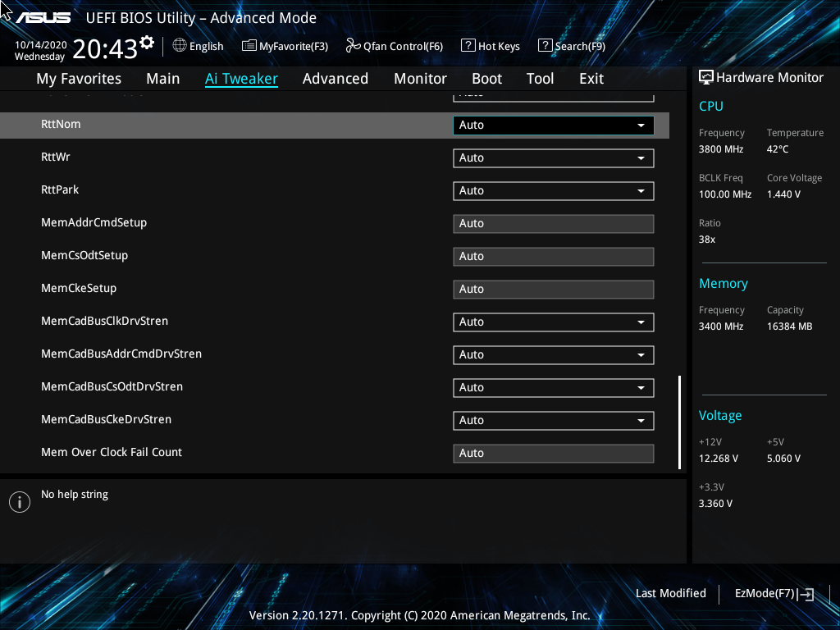Select the MemCadBusAddrCmdDrvStren label
This screenshot has height=630, width=840.
click(x=121, y=354)
